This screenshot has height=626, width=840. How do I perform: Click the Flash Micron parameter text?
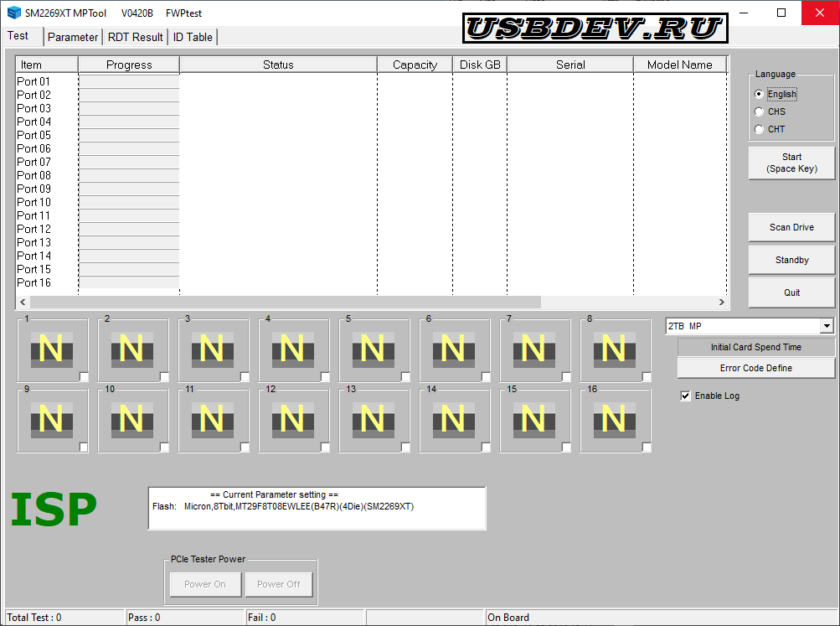click(283, 506)
